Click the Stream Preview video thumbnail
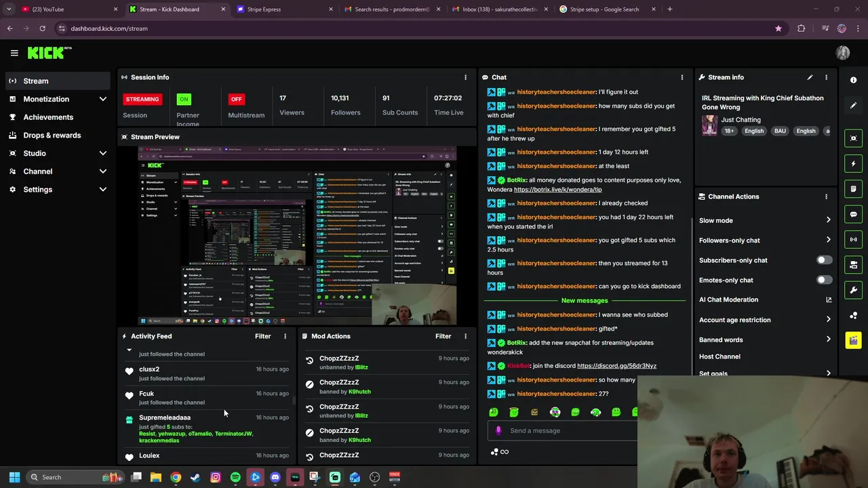868x488 pixels. [297, 236]
